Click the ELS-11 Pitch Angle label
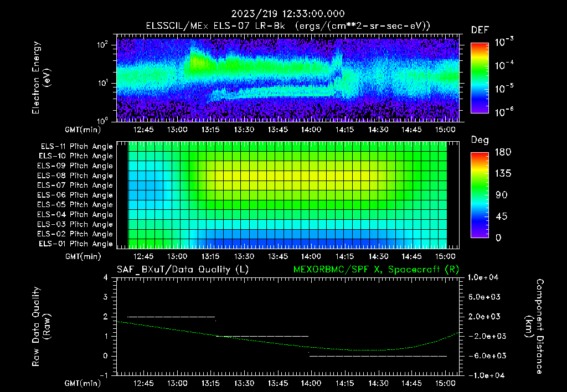Screen dimensions: 567x392 (76, 147)
